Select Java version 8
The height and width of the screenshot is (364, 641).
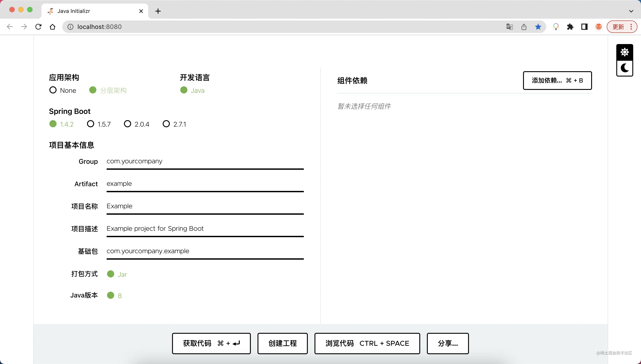(x=114, y=295)
